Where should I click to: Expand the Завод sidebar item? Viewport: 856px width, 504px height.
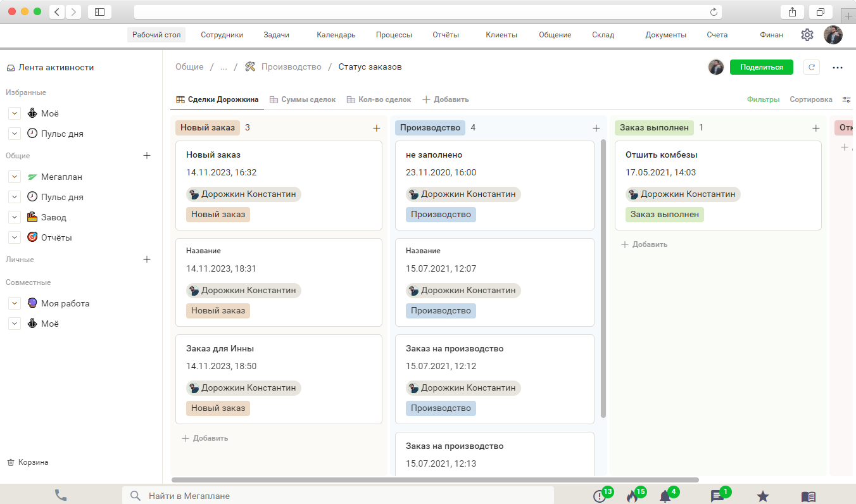pos(15,217)
